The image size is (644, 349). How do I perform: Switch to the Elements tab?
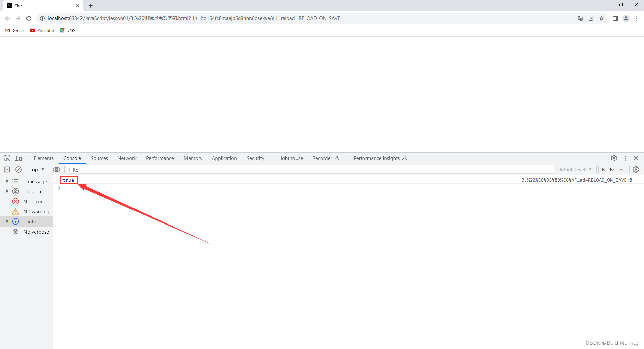[x=44, y=158]
